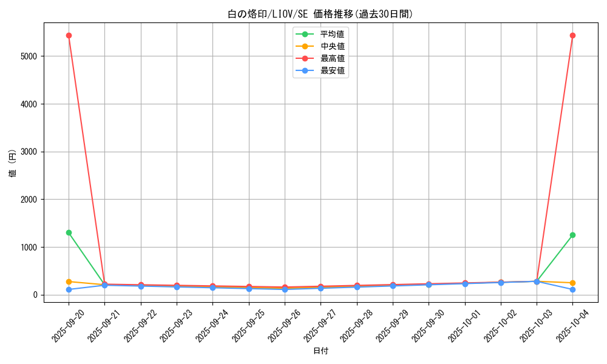Screen dimensions: 607x364
Task: Click the 値 (円) y-axis label
Action: point(13,163)
